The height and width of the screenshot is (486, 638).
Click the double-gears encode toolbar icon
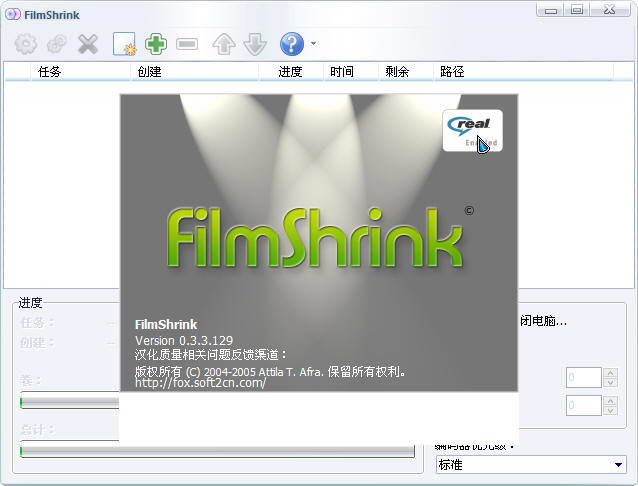pyautogui.click(x=57, y=44)
